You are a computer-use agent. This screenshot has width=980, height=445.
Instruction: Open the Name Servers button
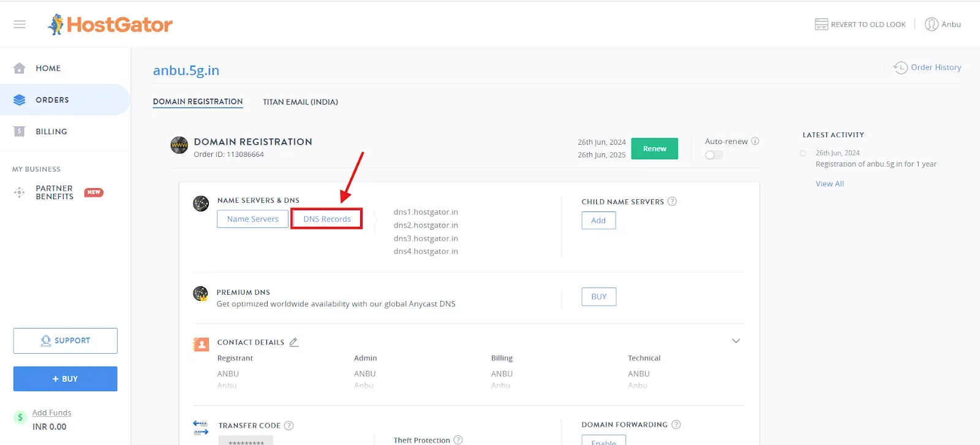(252, 219)
